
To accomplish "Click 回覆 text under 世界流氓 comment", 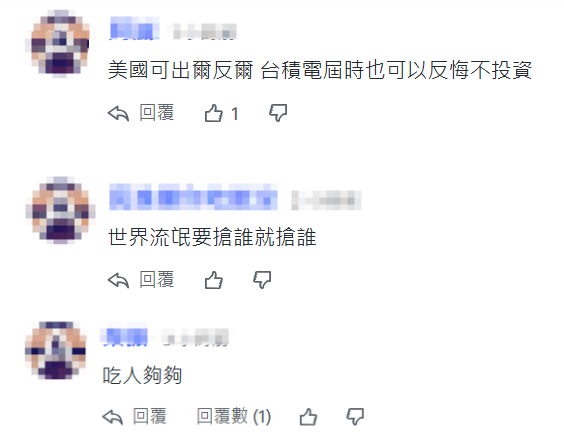I will coord(157,279).
